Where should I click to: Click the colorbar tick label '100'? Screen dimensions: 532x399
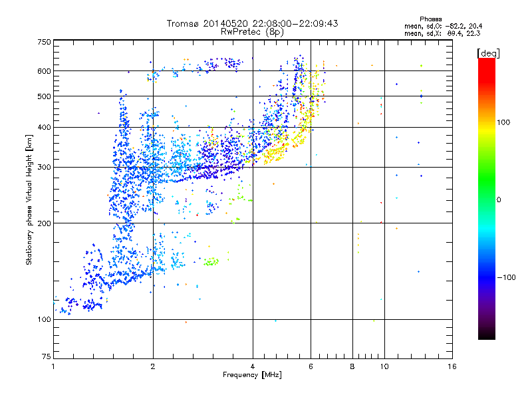coord(503,122)
